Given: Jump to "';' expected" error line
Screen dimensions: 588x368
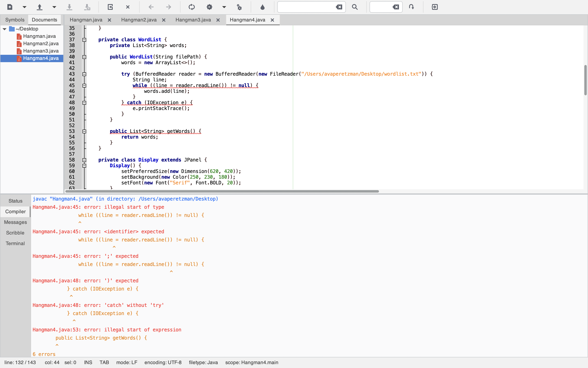Looking at the screenshot, I should pyautogui.click(x=86, y=256).
